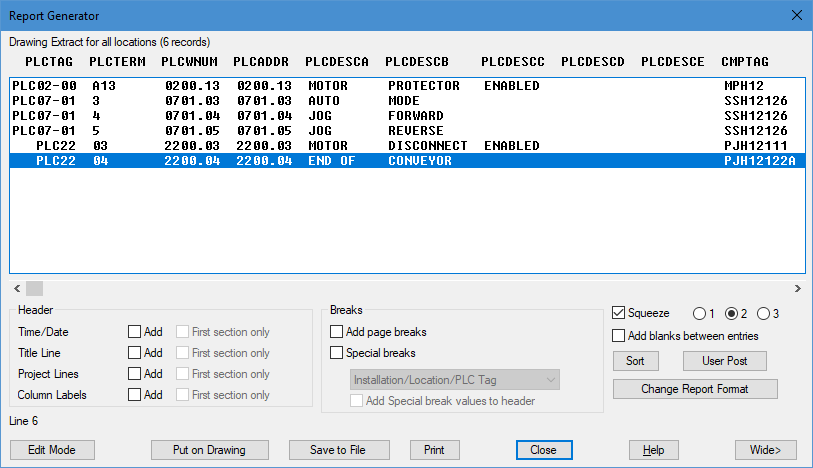Open Help for Report Generator
813x468 pixels.
click(653, 450)
